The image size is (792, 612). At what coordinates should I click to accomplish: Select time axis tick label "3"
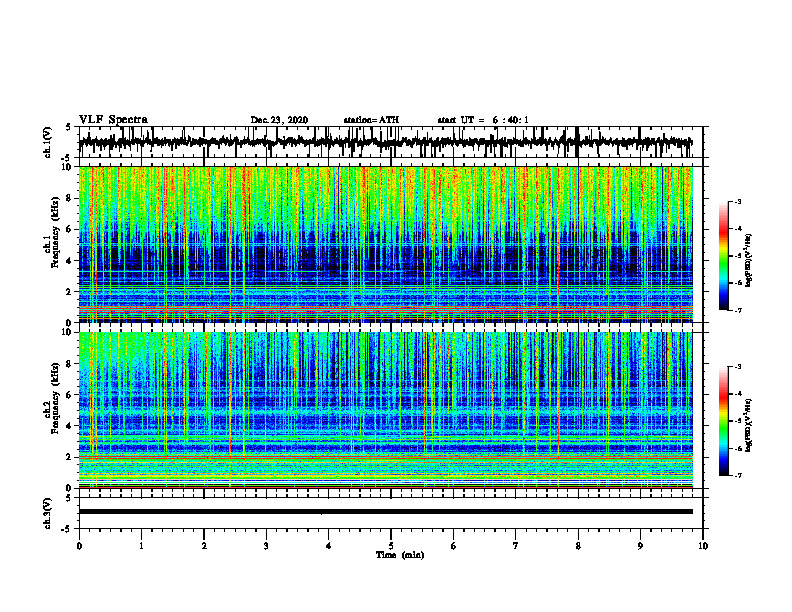(x=266, y=546)
